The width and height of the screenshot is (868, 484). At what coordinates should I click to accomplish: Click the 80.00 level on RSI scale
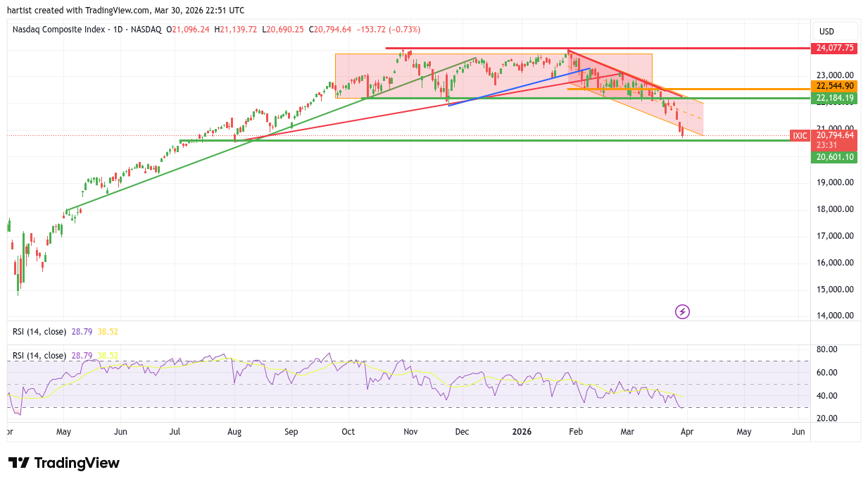coord(826,349)
